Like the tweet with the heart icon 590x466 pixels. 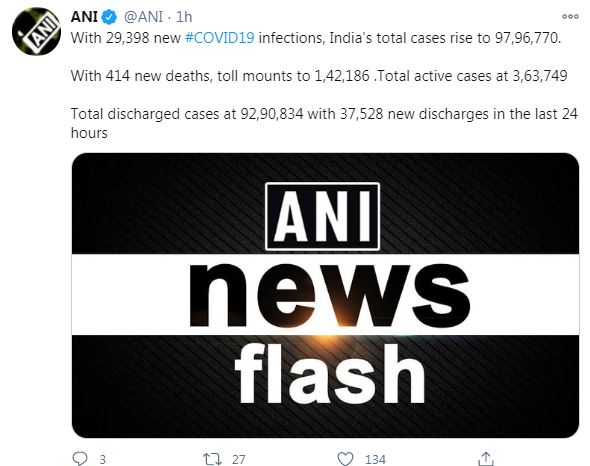[x=345, y=459]
